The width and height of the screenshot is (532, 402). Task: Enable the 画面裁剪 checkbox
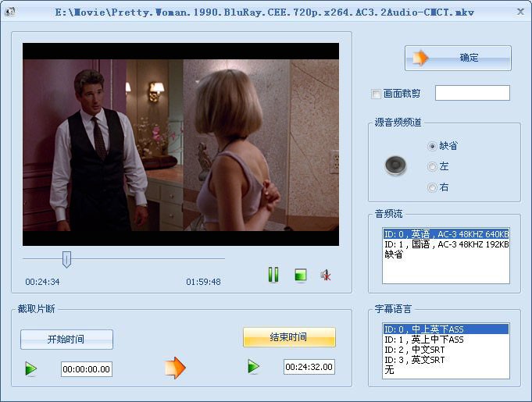[376, 94]
